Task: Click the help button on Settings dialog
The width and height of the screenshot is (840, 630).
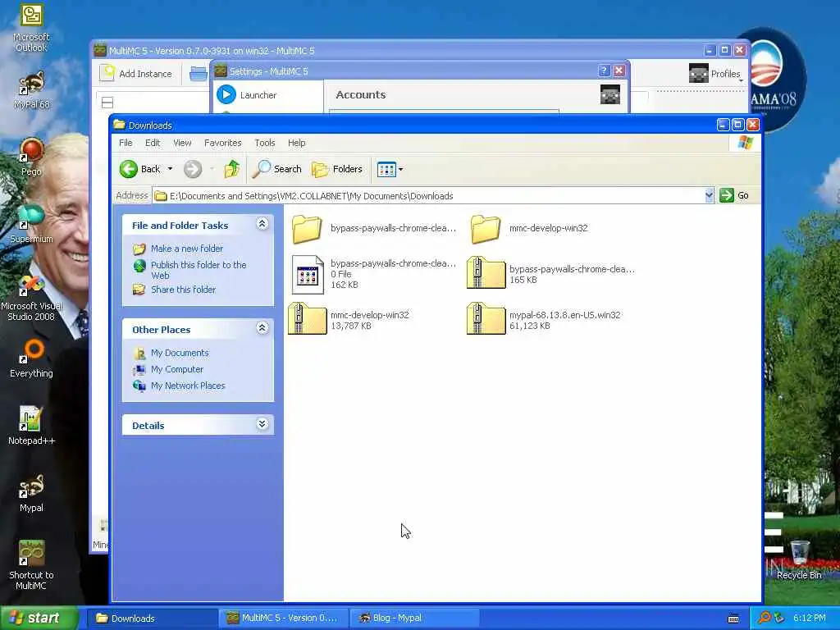Action: [x=604, y=71]
